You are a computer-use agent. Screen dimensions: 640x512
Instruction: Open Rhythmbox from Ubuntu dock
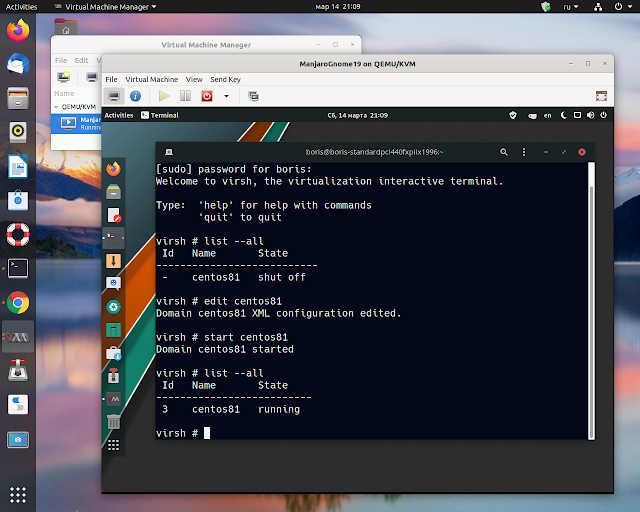[x=18, y=132]
